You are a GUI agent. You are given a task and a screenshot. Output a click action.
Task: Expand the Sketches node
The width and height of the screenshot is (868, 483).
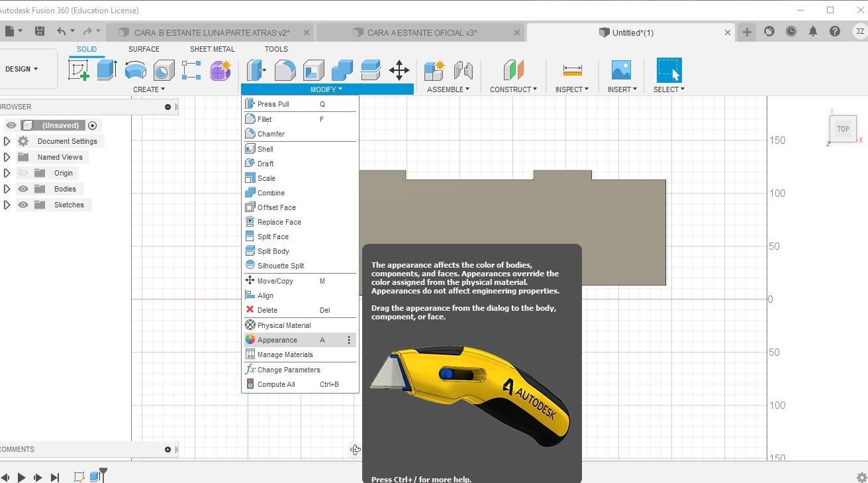[7, 205]
